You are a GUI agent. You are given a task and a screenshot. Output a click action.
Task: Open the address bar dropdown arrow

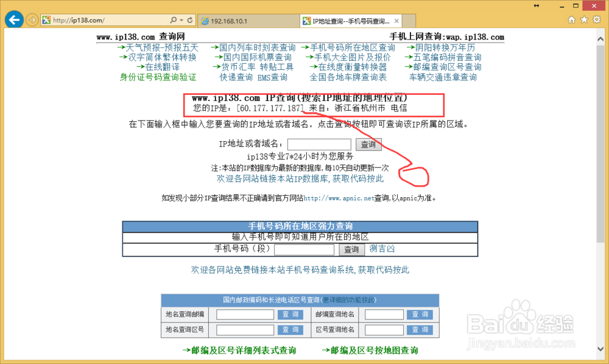(x=181, y=20)
